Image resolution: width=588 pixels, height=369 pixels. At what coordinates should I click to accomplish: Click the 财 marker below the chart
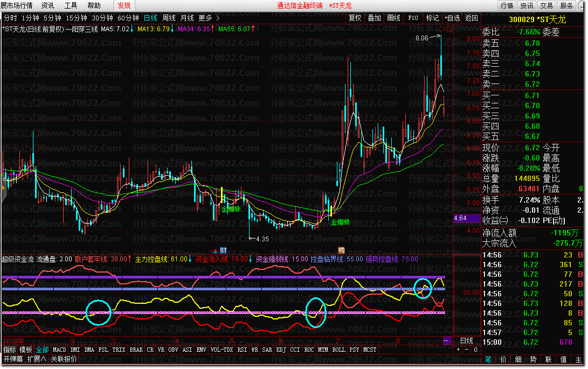pos(223,250)
